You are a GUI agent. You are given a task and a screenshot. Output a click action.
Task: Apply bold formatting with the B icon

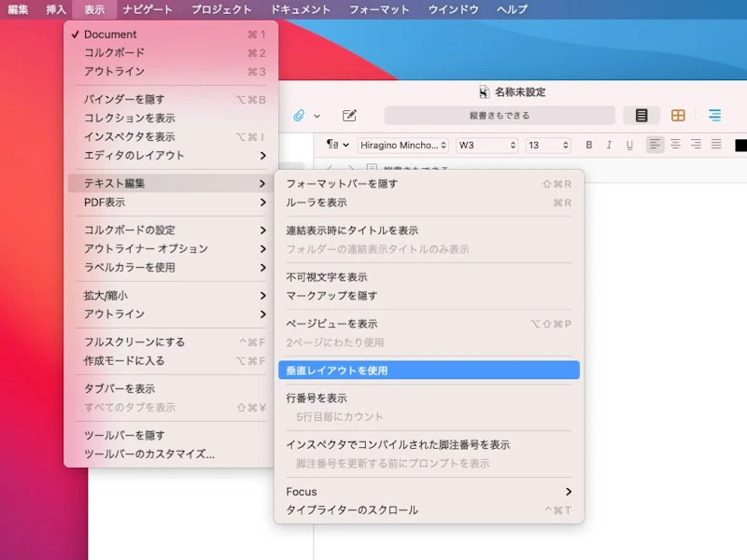tap(588, 145)
